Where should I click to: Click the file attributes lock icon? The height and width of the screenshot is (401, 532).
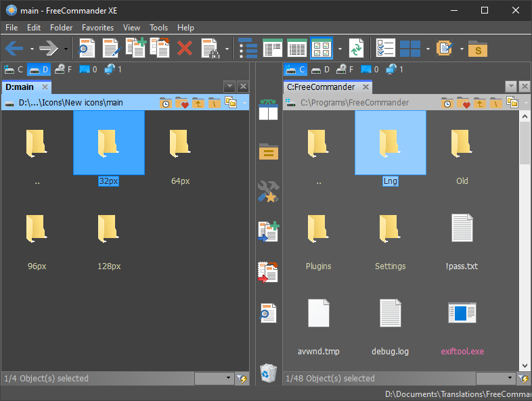click(210, 49)
